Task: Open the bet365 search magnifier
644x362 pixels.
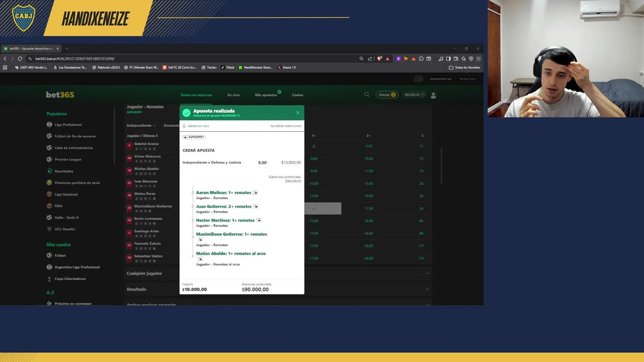Action: (367, 95)
